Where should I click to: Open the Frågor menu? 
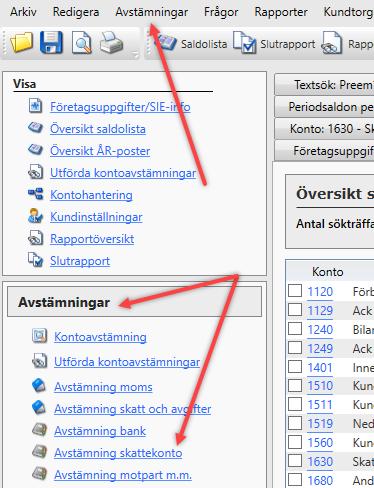coord(221,12)
